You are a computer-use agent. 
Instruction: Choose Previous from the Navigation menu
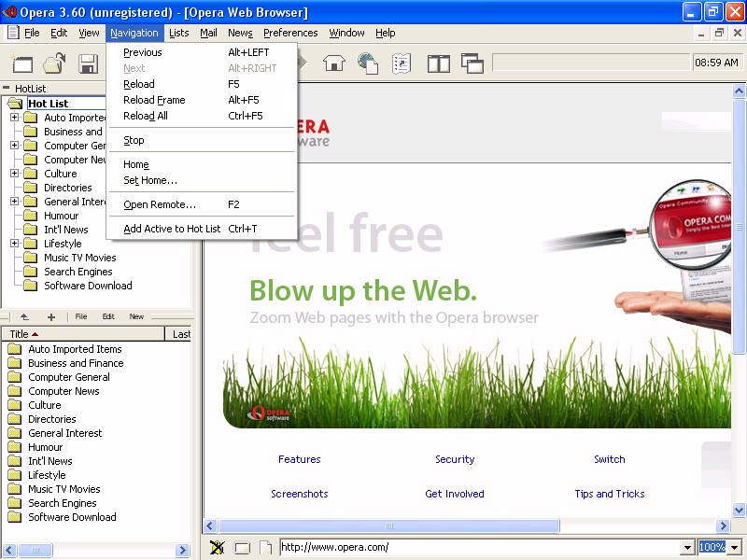pos(203,52)
